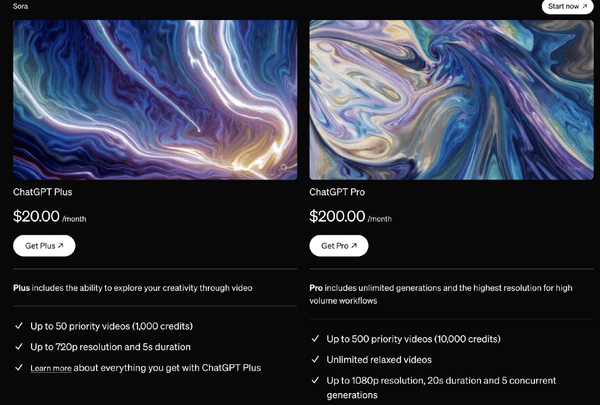Click the arrow icon in Get Pro
Viewport: 600px width, 405px height.
click(354, 246)
